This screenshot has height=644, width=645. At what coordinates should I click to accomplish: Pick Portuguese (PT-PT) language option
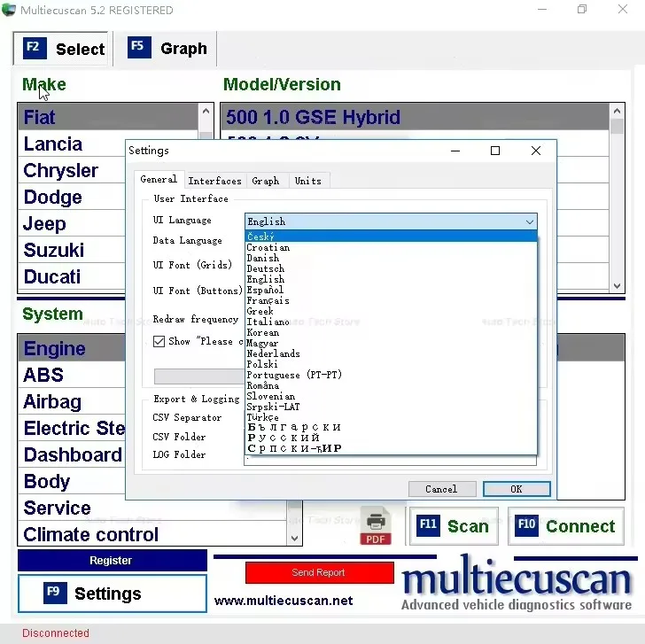[294, 375]
